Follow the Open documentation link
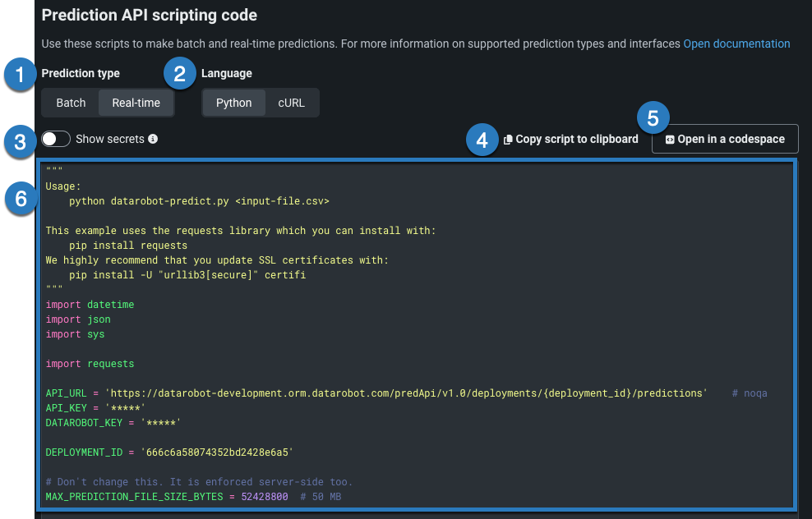Viewport: 812px width, 519px height. [x=736, y=44]
